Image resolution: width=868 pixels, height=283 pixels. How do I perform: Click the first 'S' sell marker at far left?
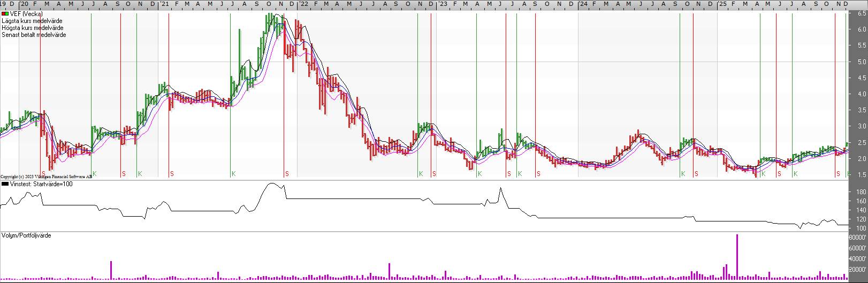click(43, 174)
